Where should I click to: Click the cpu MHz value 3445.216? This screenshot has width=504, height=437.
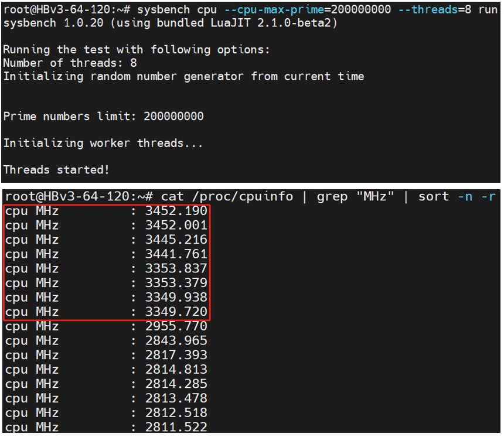pos(176,240)
